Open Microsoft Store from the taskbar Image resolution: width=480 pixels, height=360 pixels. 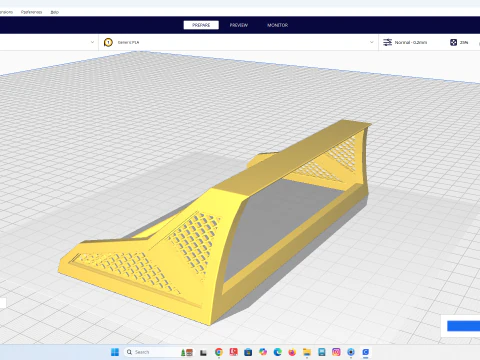click(248, 352)
